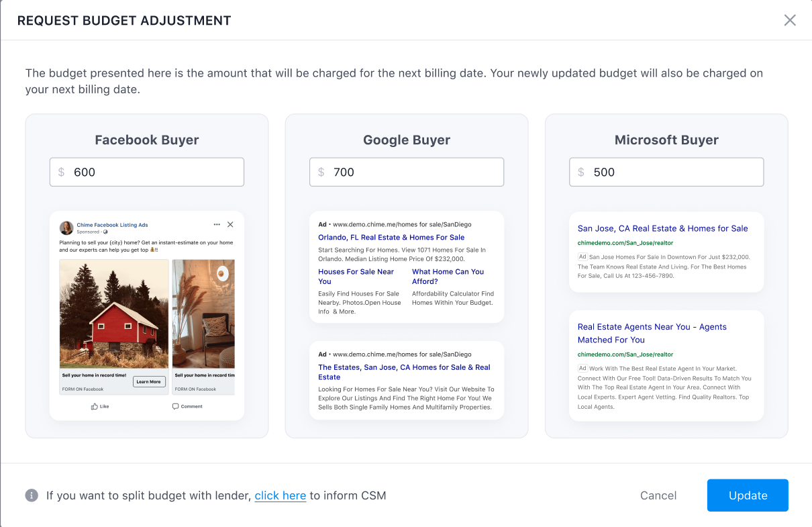
Task: Click the Like thumbs-up icon on Facebook ad
Action: pos(95,406)
